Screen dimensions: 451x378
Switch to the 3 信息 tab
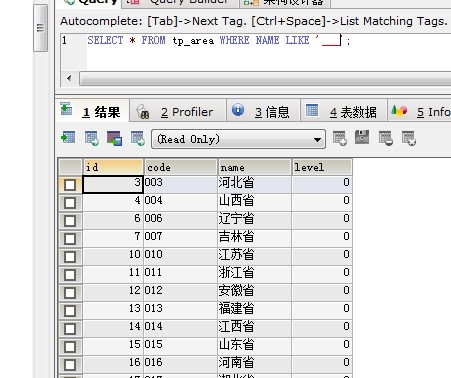[263, 111]
